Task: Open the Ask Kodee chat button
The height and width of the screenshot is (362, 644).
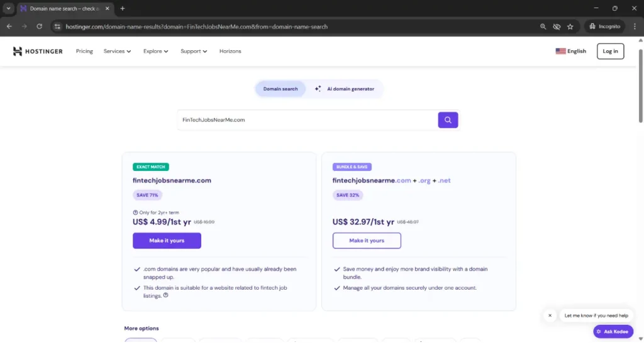Action: 613,332
